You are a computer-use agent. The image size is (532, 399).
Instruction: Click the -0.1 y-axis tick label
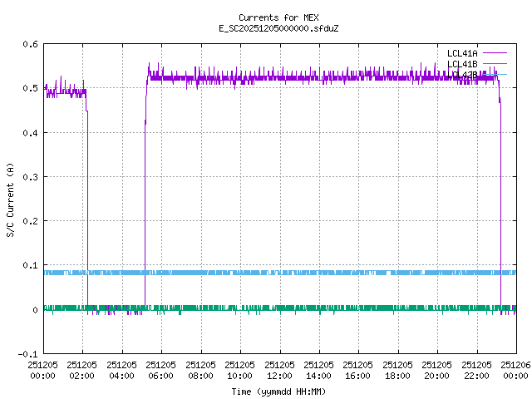27,354
